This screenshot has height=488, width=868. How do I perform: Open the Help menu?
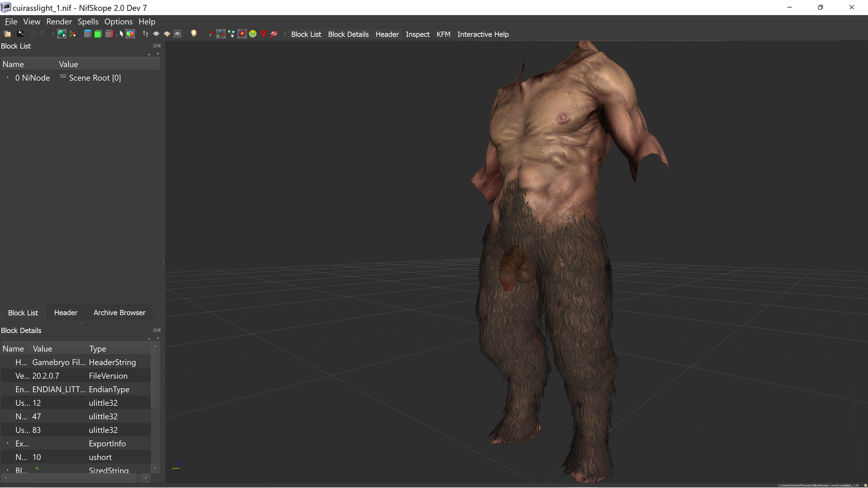[147, 22]
